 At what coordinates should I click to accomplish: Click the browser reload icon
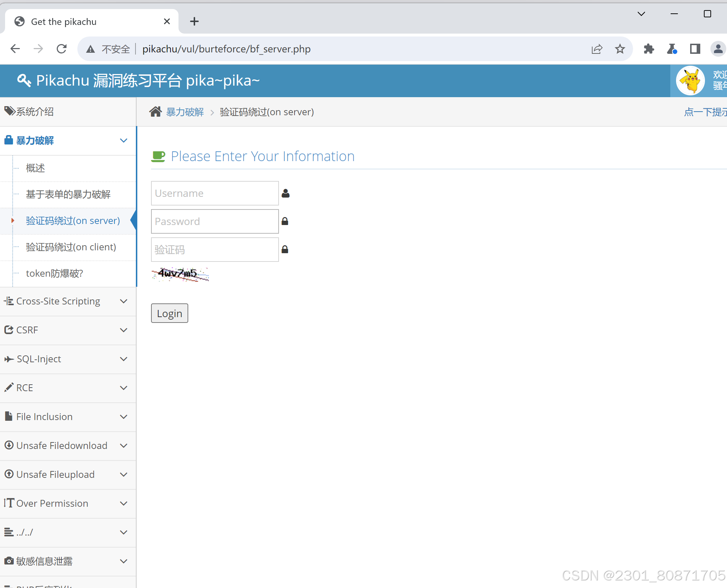62,49
